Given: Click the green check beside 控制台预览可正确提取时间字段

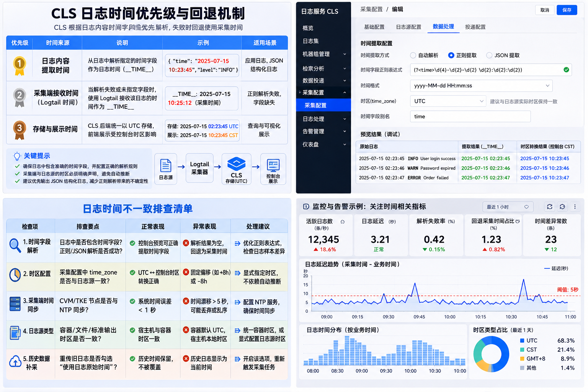Looking at the screenshot, I should (x=132, y=243).
